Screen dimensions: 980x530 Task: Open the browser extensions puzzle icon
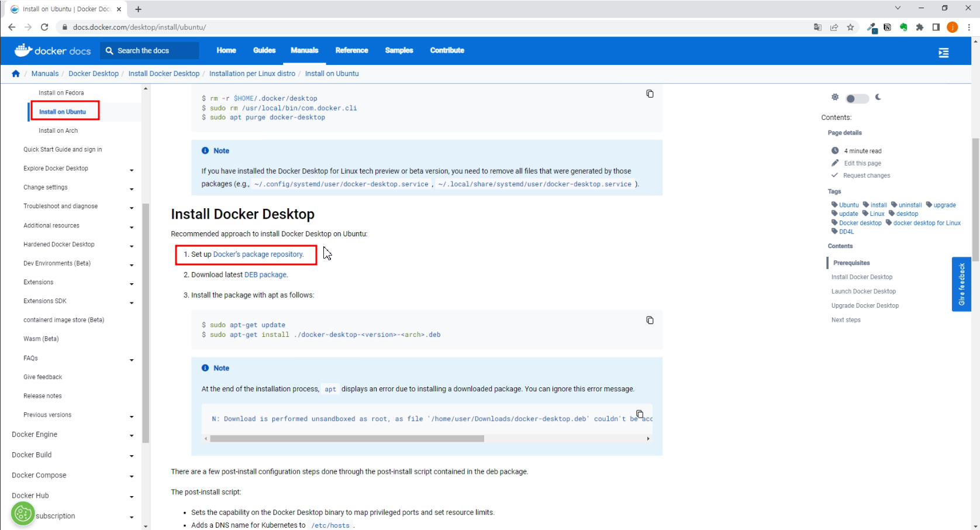pos(920,27)
